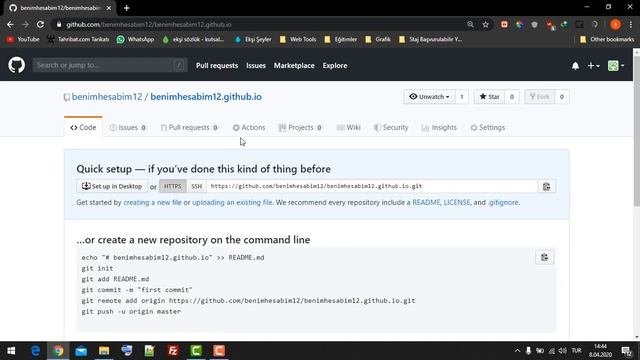Open the Security tab
The height and width of the screenshot is (360, 640).
tap(391, 127)
